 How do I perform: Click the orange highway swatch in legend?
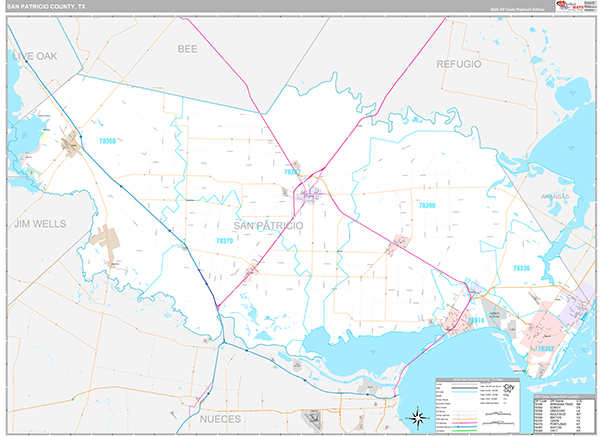pos(465,419)
